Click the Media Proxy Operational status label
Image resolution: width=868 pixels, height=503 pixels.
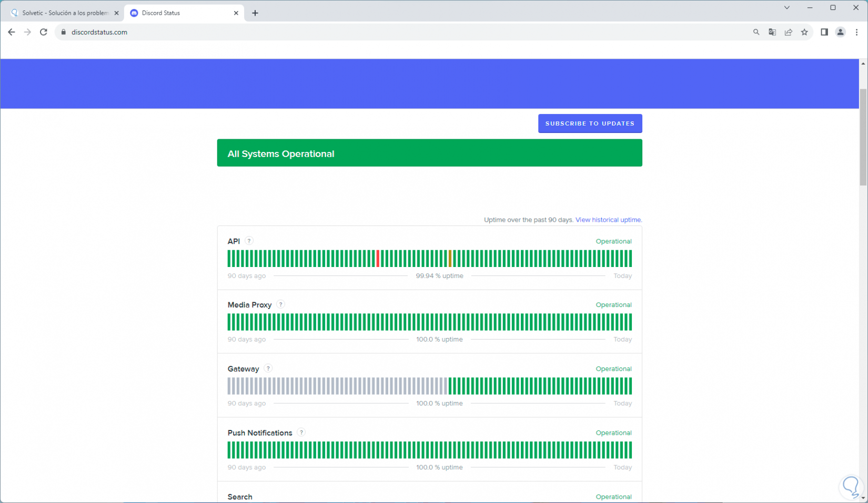tap(614, 305)
